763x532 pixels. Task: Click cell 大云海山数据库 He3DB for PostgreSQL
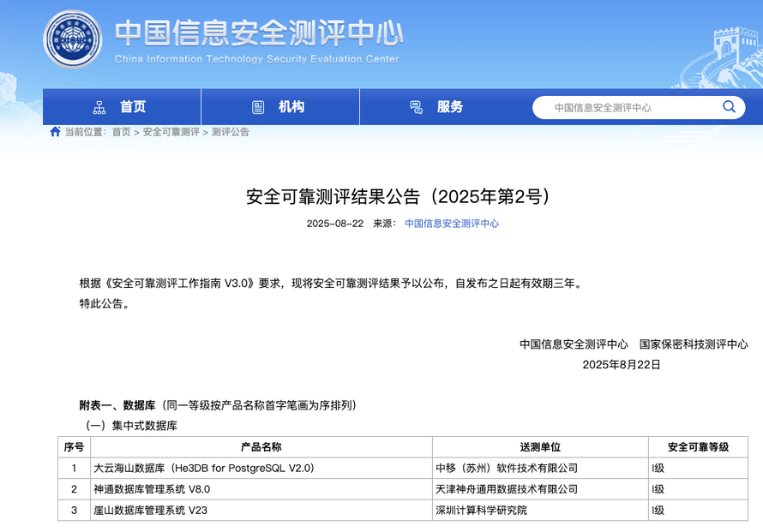point(261,468)
